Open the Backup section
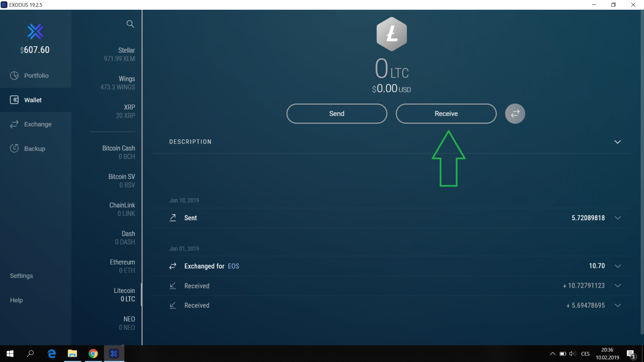Image resolution: width=644 pixels, height=362 pixels. coord(36,148)
